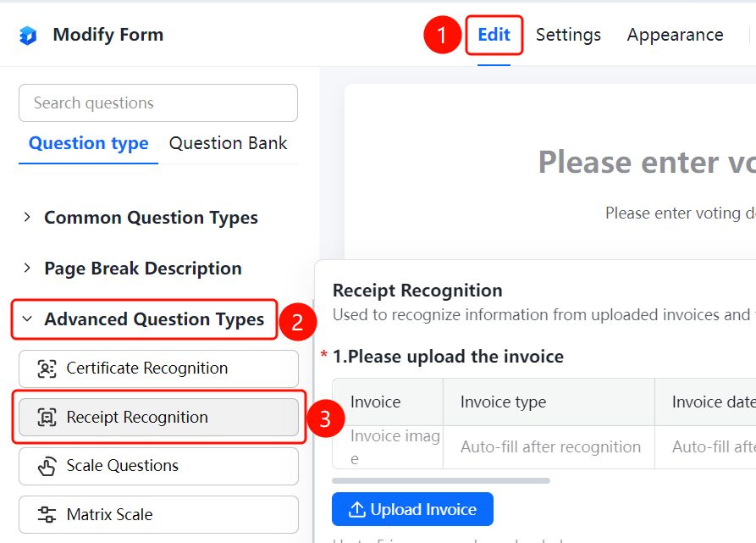
Task: Click the blue cube app logo
Action: [x=28, y=36]
